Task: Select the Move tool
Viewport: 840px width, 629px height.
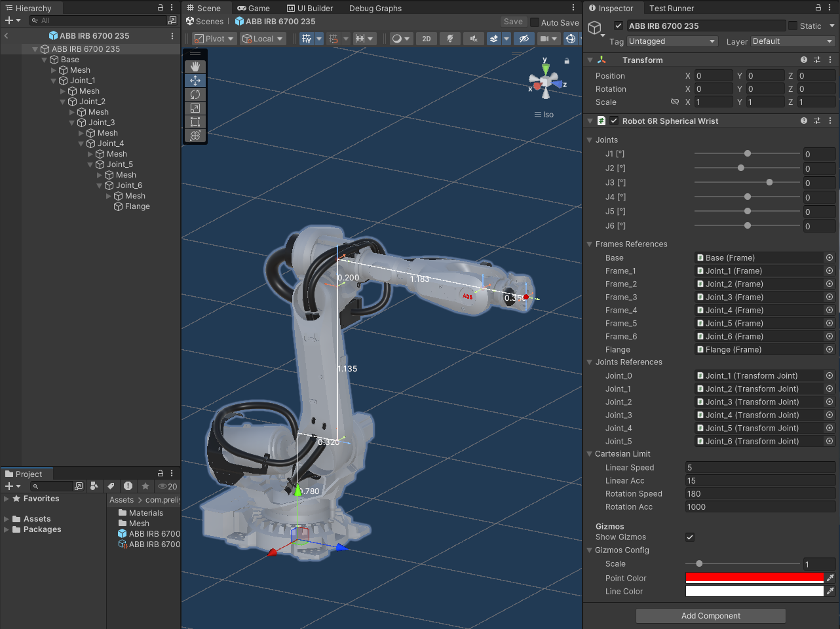Action: [195, 81]
